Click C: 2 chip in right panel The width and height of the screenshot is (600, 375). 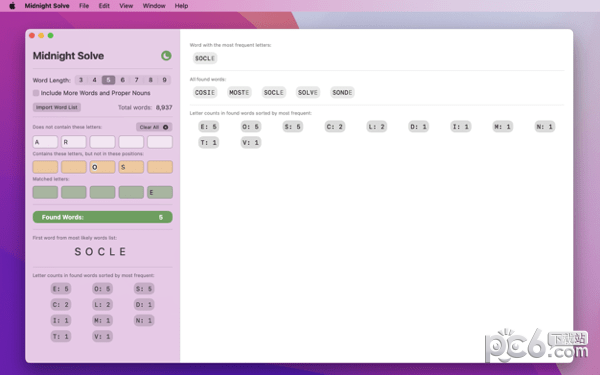pyautogui.click(x=335, y=127)
